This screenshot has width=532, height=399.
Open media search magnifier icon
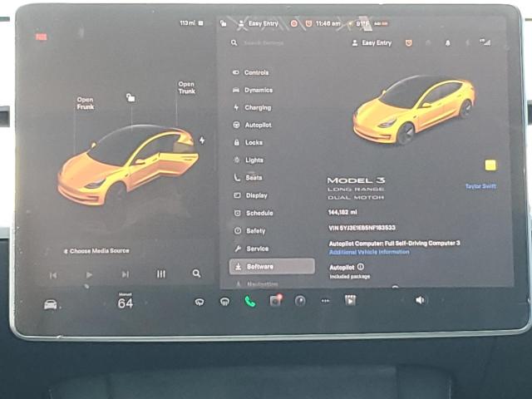196,273
